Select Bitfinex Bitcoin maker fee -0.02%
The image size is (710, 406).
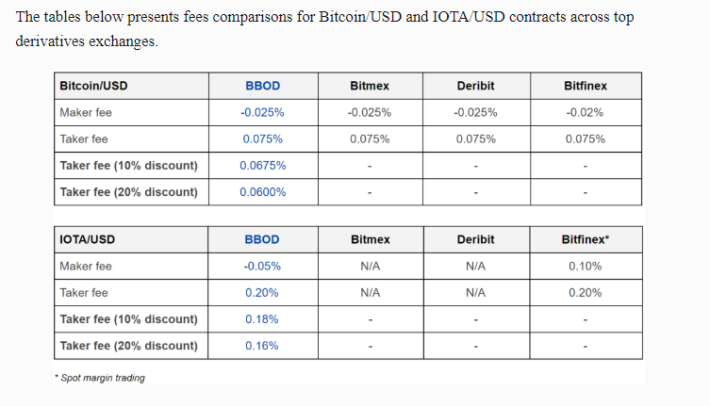585,112
